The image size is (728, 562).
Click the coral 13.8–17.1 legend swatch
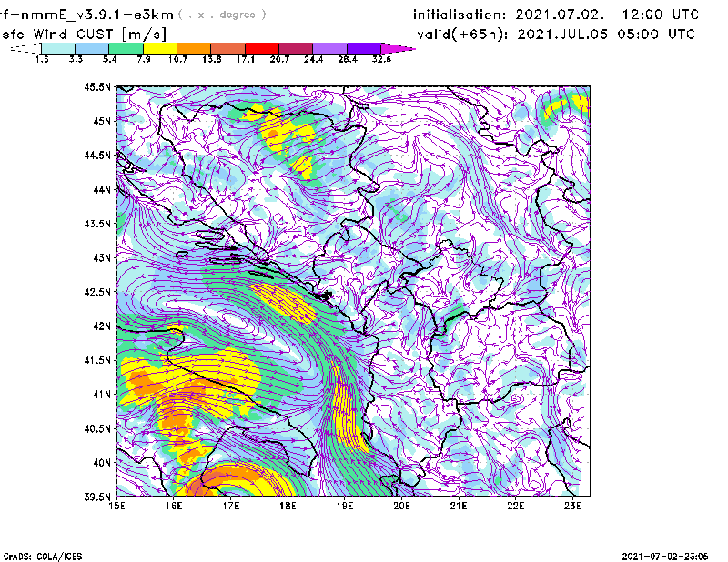click(228, 48)
